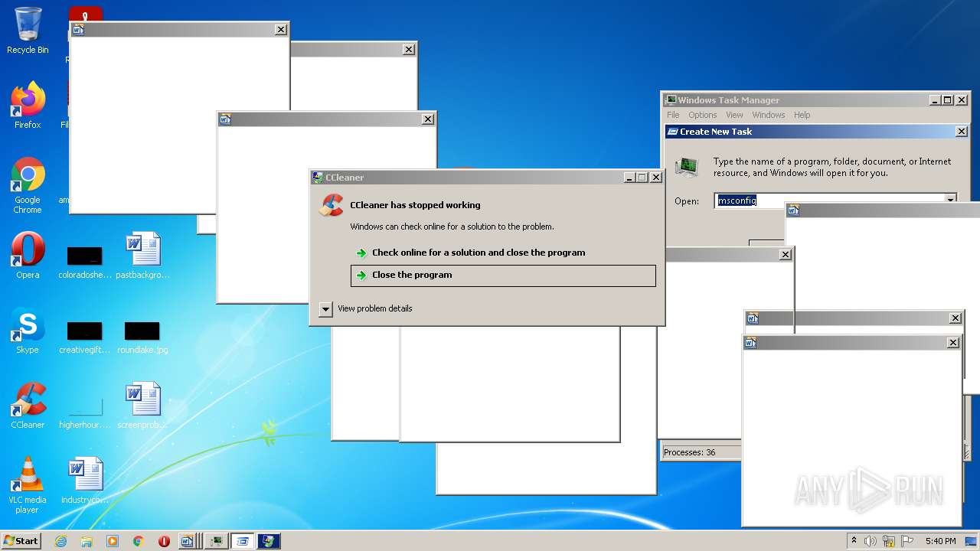
Task: Select the creativegift... desktop file
Action: [85, 337]
